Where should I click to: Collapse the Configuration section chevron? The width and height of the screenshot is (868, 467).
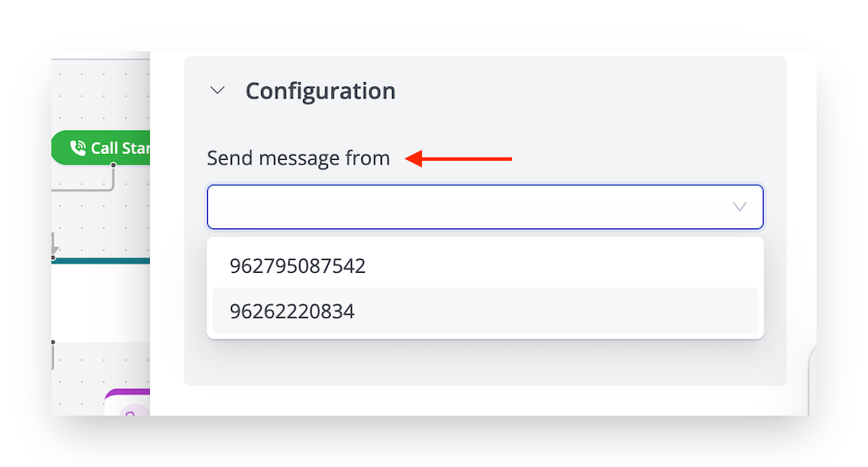217,90
